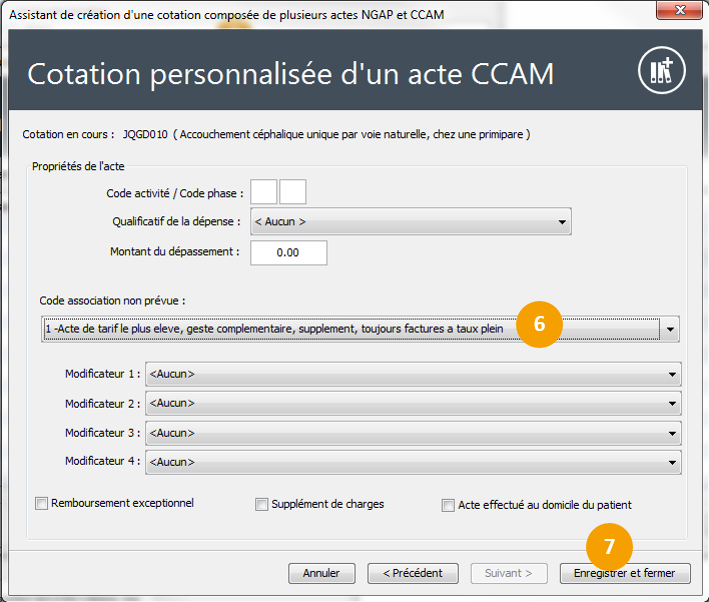Select a value in Modificateur 3 dropdown
The image size is (709, 602).
coord(413,433)
